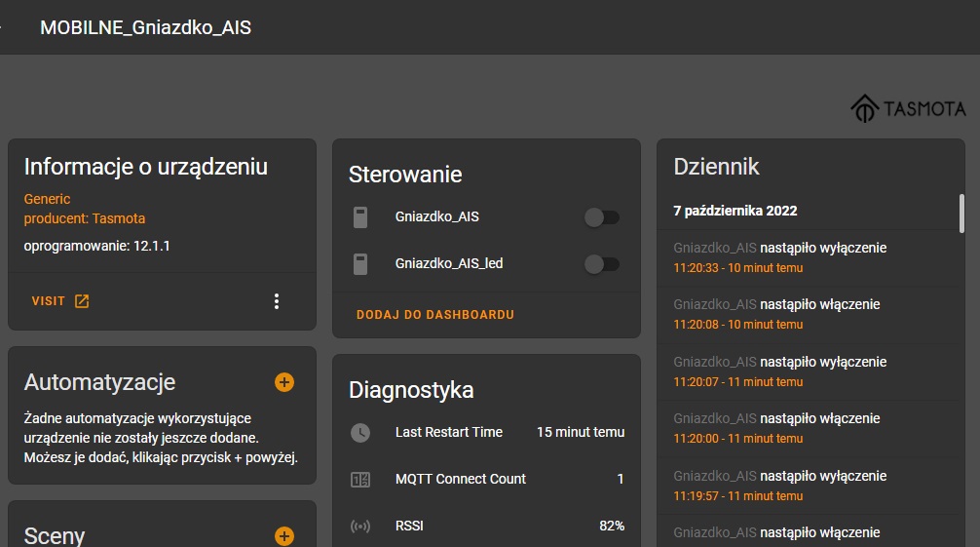The width and height of the screenshot is (980, 547).
Task: Click the RSSI signal icon
Action: [360, 527]
